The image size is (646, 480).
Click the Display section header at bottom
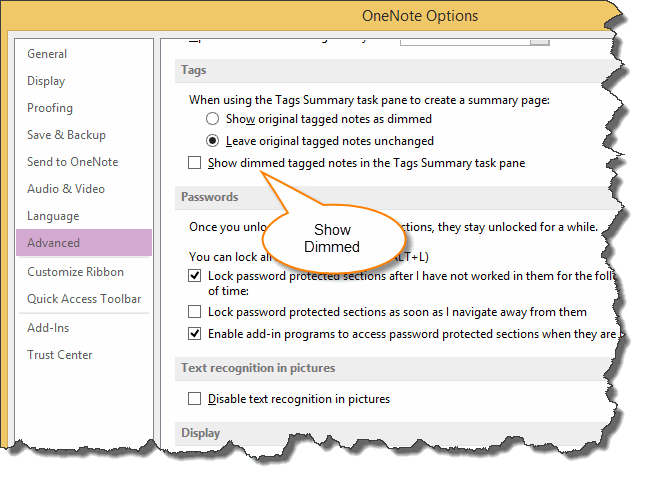coord(201,433)
